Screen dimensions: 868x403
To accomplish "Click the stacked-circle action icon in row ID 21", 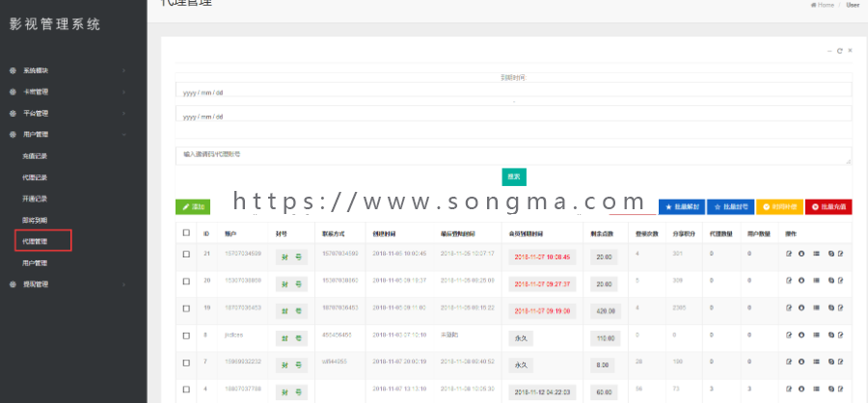I will [x=831, y=255].
